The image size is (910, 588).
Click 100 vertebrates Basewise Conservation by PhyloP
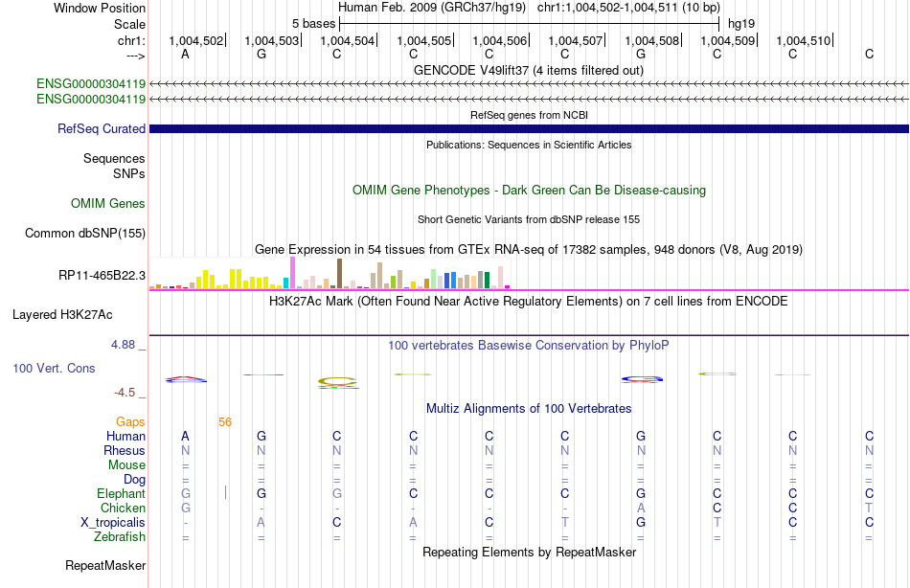click(x=529, y=346)
